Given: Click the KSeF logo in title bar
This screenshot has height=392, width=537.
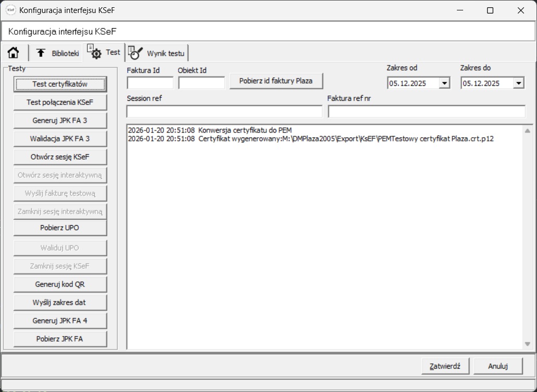Looking at the screenshot, I should pyautogui.click(x=10, y=10).
